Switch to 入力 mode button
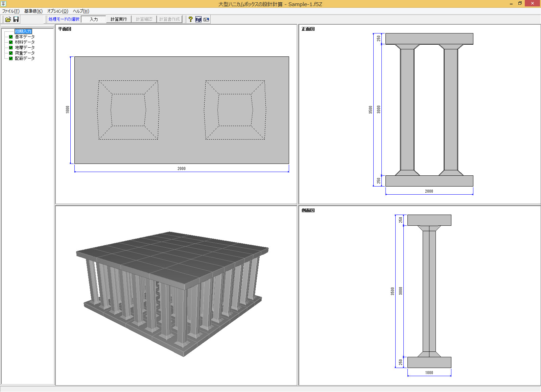The image size is (541, 392). point(94,19)
